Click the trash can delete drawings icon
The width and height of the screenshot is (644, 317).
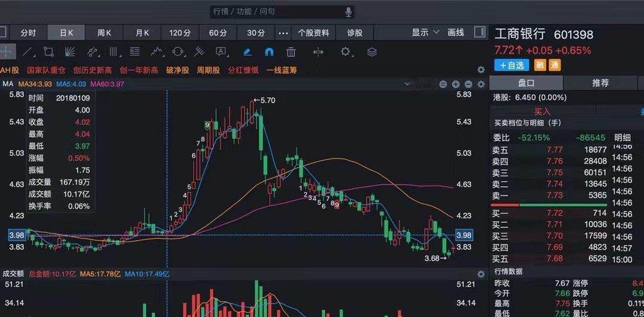[x=291, y=52]
